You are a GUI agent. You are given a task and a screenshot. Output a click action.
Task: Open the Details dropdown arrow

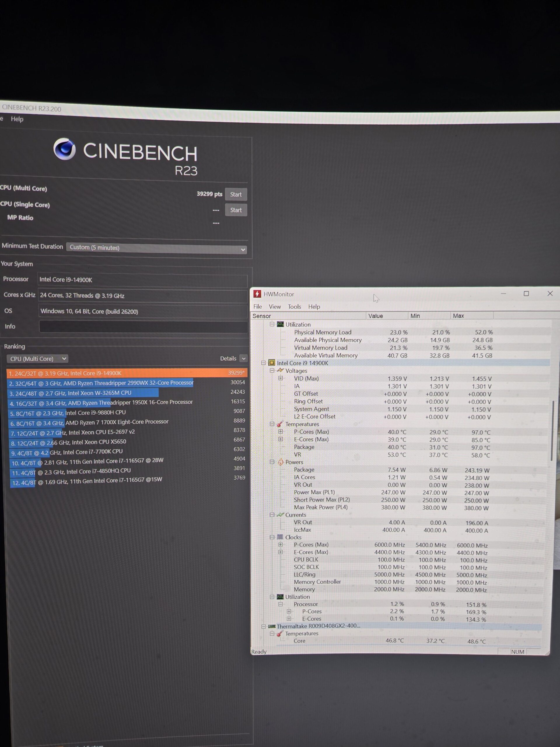(x=243, y=359)
